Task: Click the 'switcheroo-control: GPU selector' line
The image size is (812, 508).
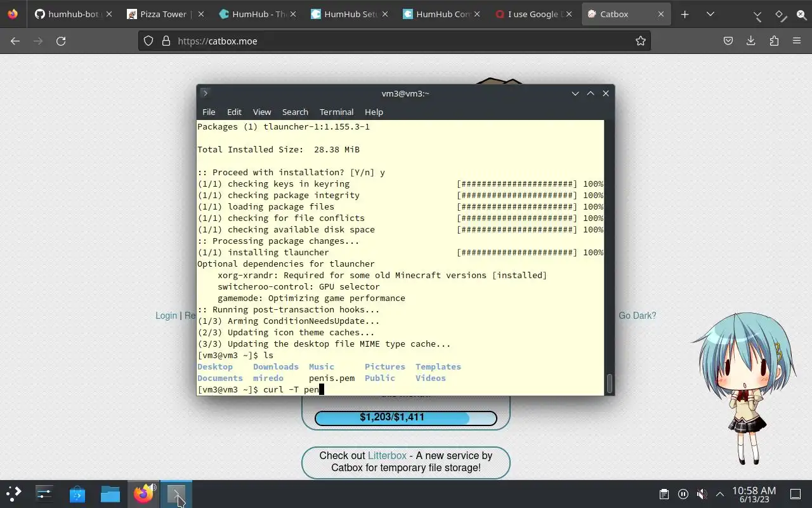Action: (x=299, y=286)
